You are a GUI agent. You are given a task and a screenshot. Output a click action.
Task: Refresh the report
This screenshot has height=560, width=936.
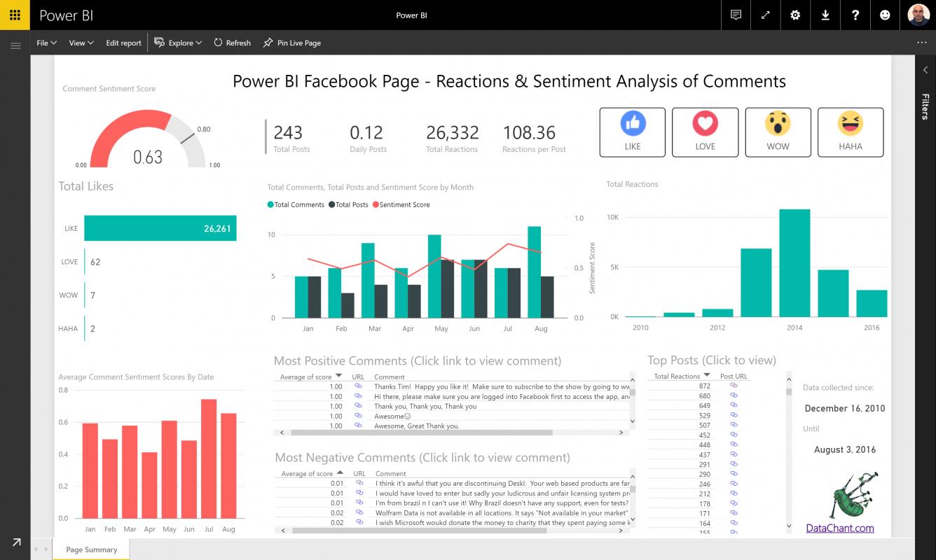(232, 43)
